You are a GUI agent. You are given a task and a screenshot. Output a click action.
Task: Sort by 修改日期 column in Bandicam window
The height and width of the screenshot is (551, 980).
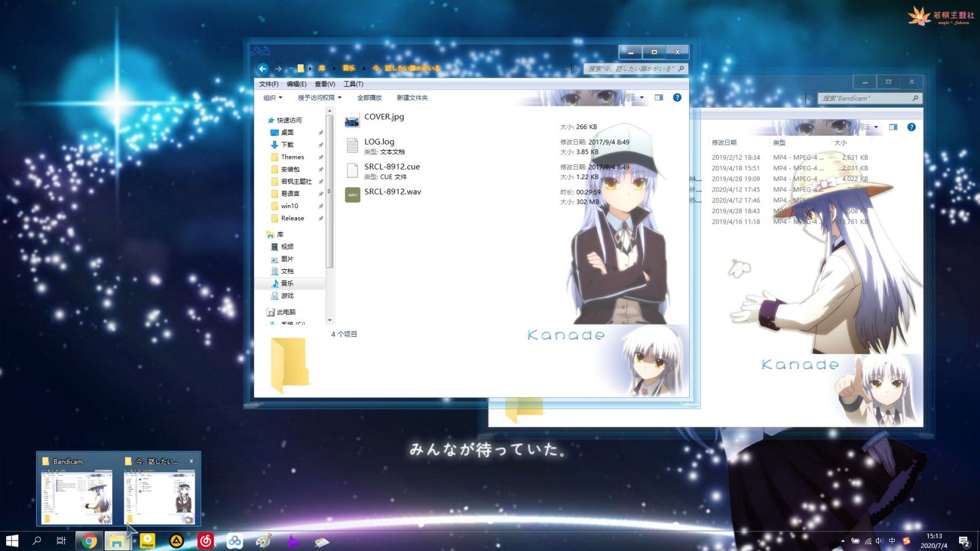724,143
